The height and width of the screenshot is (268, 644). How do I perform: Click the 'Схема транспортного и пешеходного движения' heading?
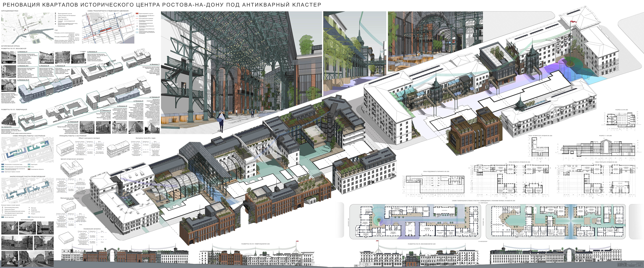108,11
